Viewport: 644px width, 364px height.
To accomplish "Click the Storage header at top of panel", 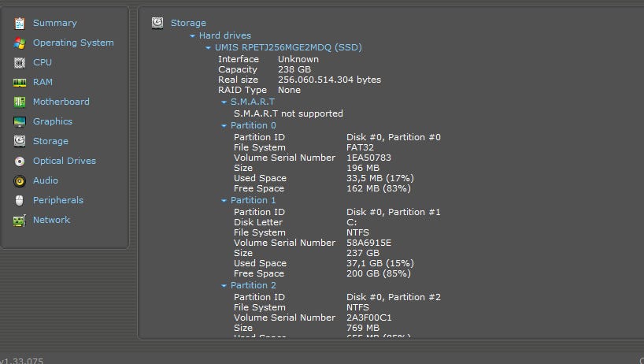I will tap(188, 23).
